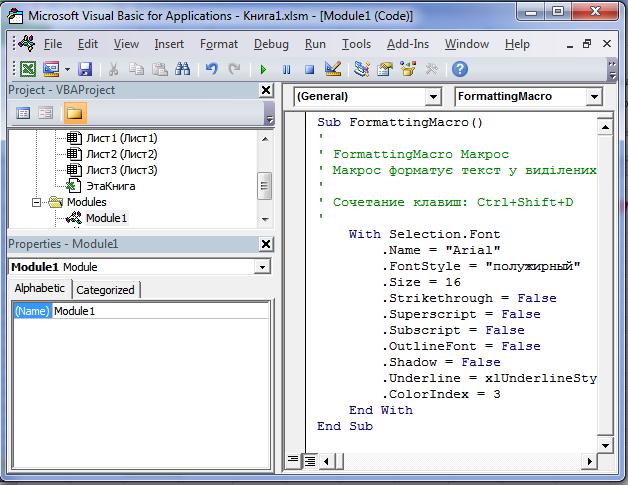Screen dimensions: 628x485
Task: Open the Add-Ins menu
Action: (408, 44)
